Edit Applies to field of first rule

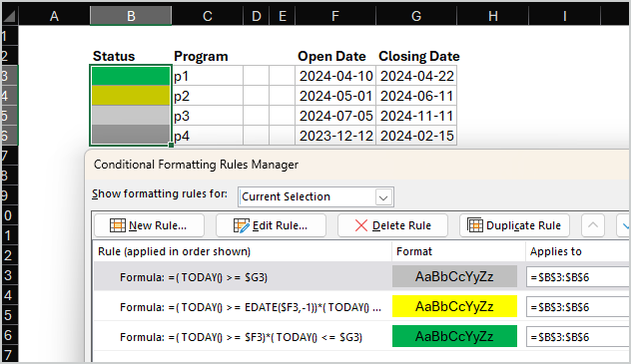click(x=578, y=277)
